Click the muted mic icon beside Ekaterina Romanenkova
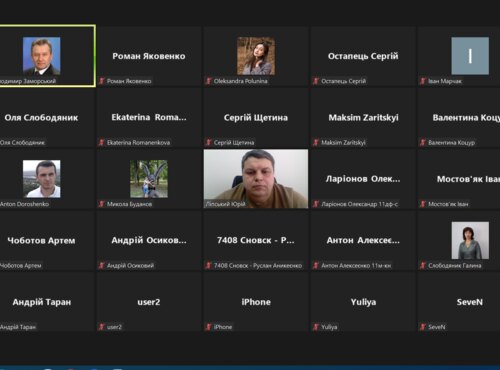 (x=102, y=142)
